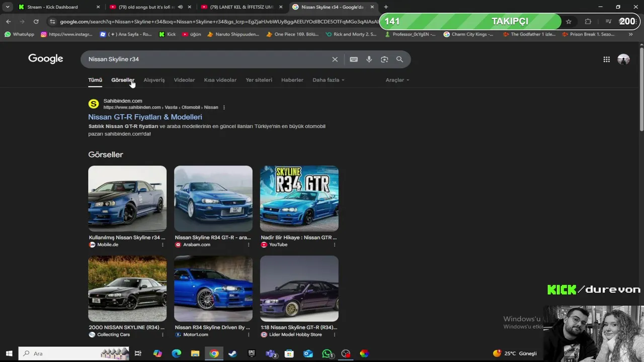
Task: Click the magnifier search submit icon
Action: [x=399, y=59]
